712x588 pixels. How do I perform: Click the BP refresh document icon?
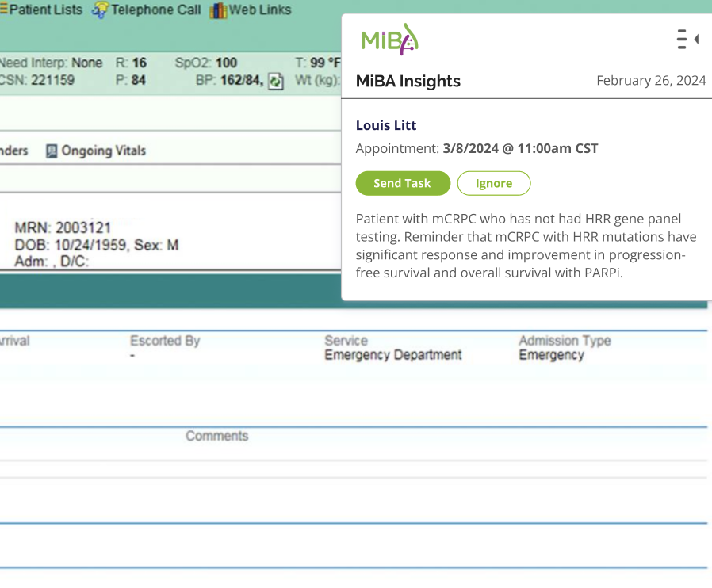point(276,81)
